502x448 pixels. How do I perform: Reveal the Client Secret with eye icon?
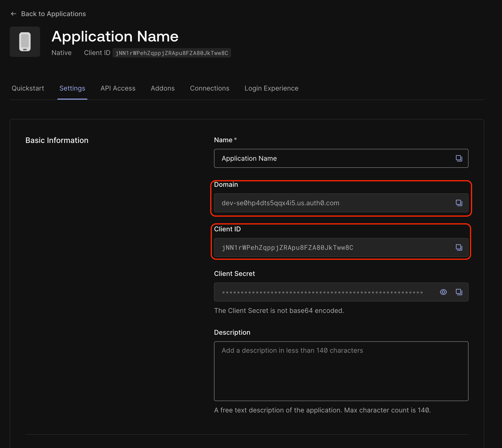click(x=443, y=292)
